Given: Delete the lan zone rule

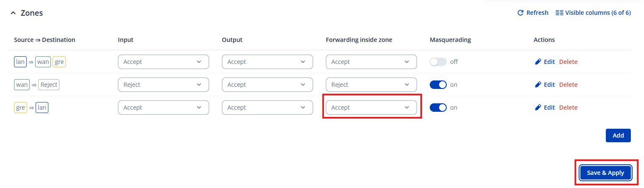Looking at the screenshot, I should point(568,62).
